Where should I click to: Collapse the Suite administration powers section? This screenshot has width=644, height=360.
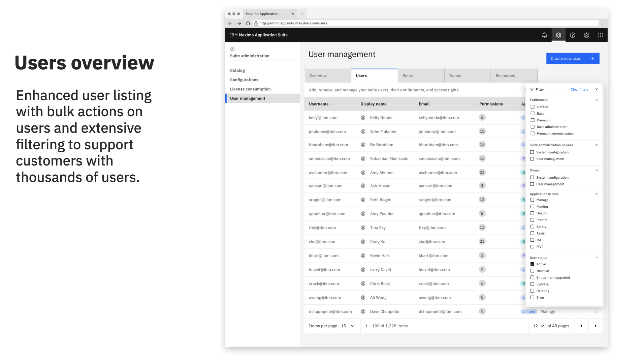click(x=597, y=145)
